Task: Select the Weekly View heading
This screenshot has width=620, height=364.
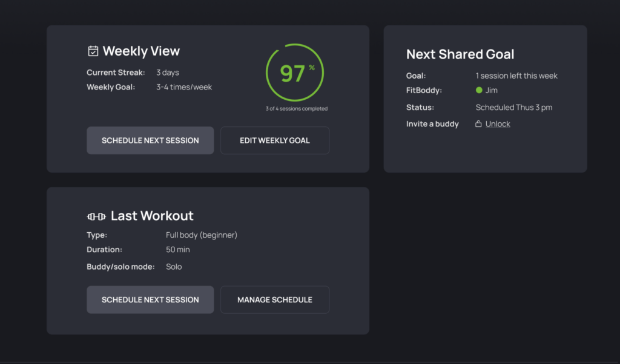Action: point(141,51)
